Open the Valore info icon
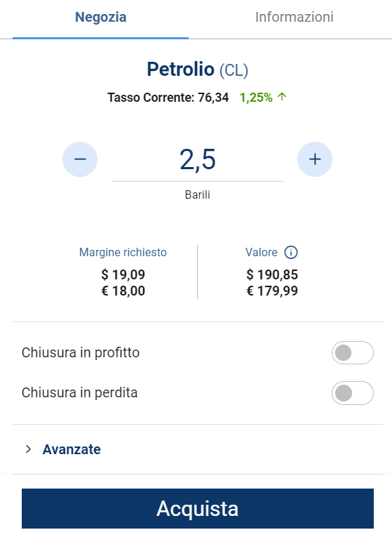 (x=291, y=253)
